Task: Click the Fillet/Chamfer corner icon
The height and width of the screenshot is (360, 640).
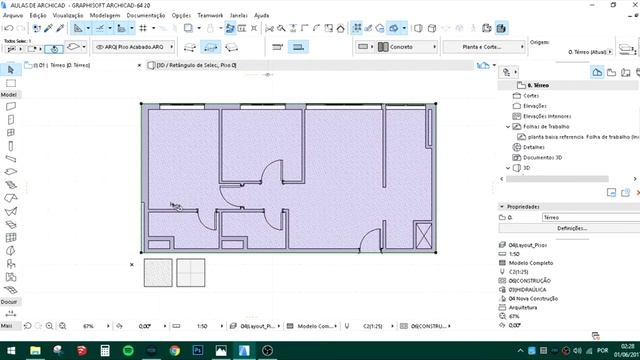Action: (x=316, y=28)
